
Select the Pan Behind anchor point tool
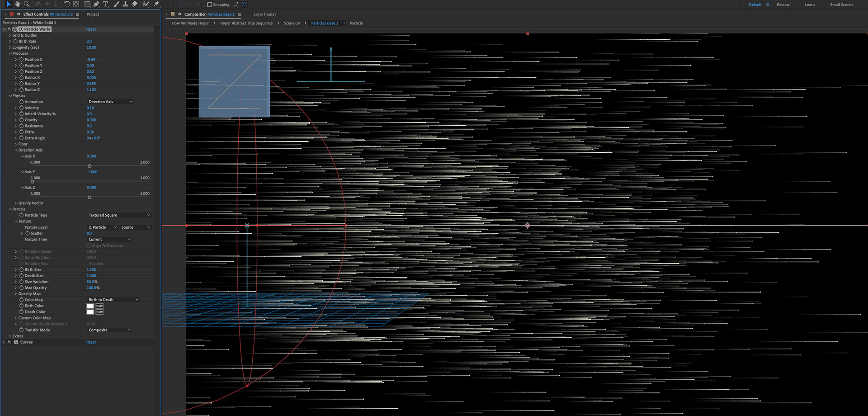(76, 4)
